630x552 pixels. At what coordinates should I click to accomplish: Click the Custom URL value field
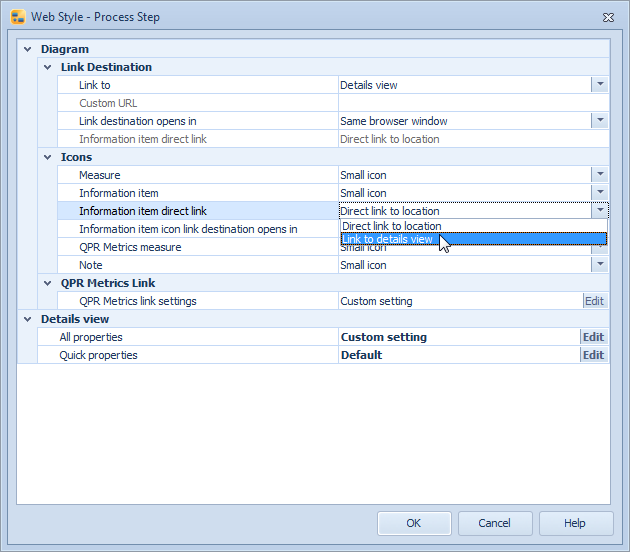point(473,103)
